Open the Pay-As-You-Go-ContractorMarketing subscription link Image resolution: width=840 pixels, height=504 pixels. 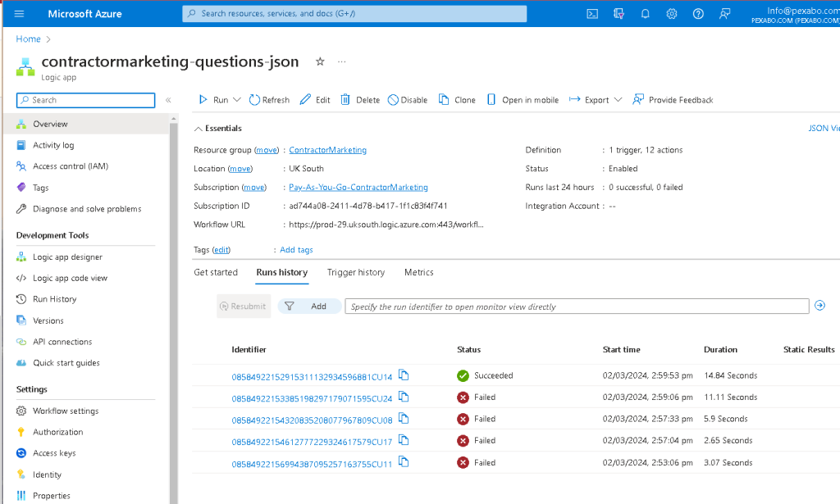click(358, 188)
